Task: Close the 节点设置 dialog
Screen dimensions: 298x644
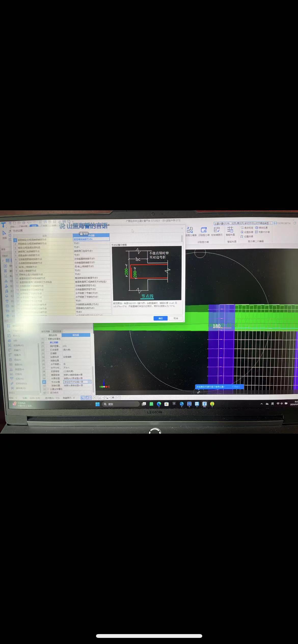Action: (182, 228)
